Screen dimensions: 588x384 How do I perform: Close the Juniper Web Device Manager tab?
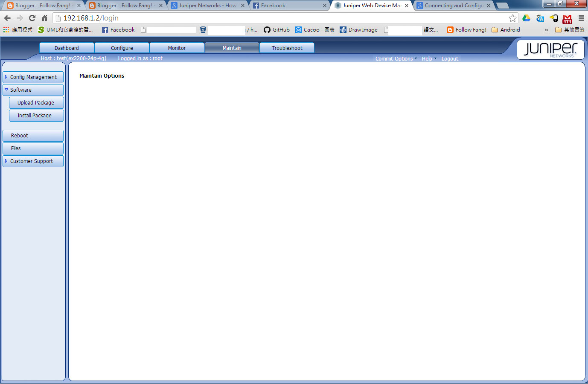(x=407, y=6)
